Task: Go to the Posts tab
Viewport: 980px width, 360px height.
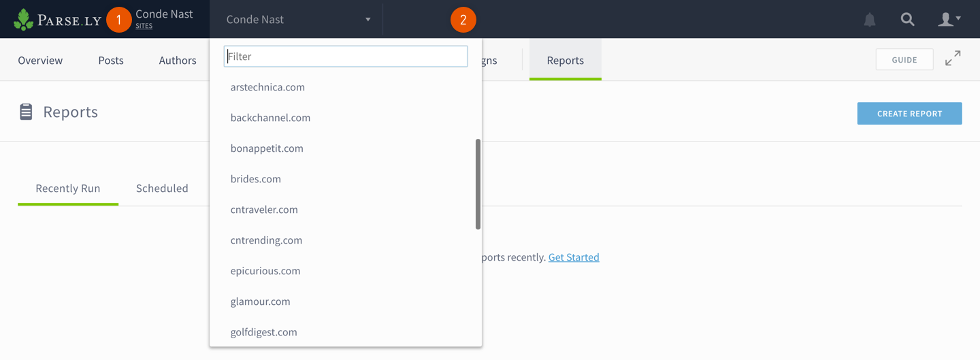Action: pyautogui.click(x=111, y=60)
